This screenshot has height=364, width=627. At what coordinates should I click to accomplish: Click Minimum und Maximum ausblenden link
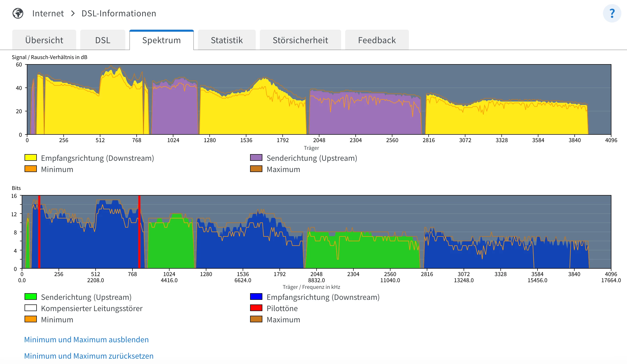pos(86,339)
